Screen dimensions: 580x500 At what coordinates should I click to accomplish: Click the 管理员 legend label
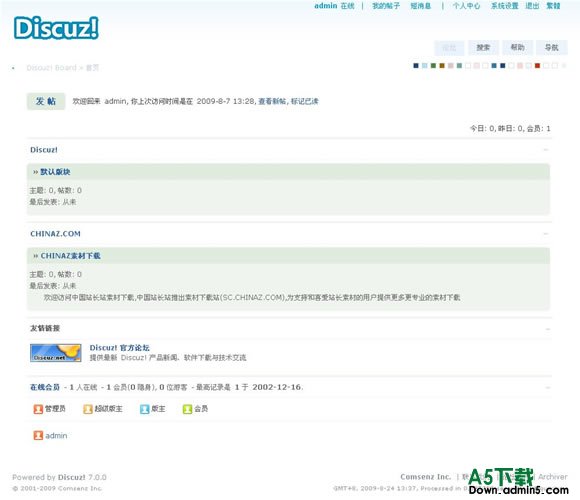click(x=55, y=409)
